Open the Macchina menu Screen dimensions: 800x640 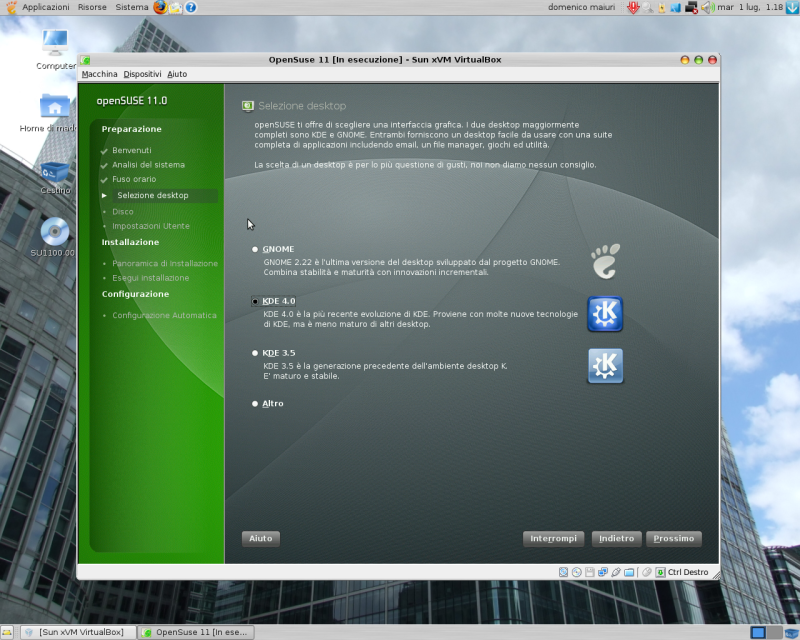click(99, 73)
